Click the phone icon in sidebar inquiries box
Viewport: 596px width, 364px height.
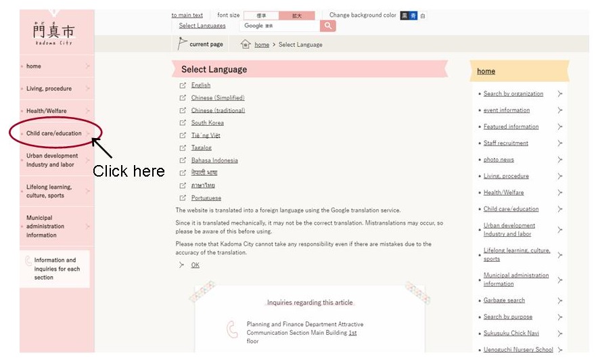(28, 261)
